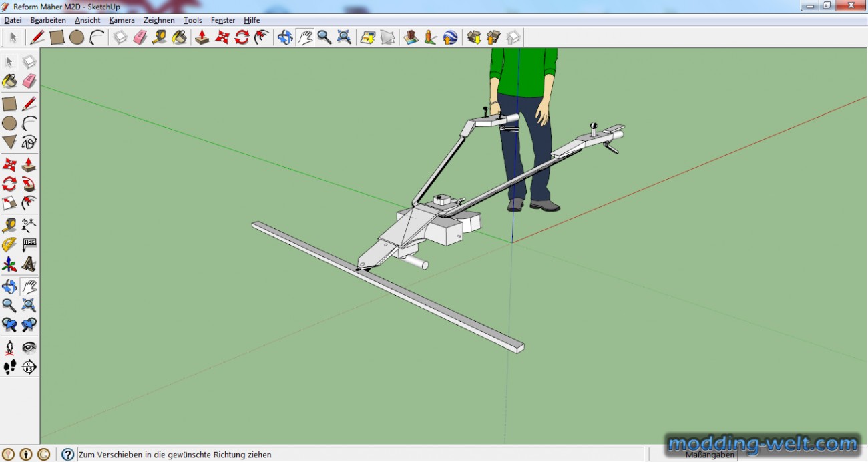This screenshot has width=868, height=462.
Task: Click the Rectangle tool in top toolbar
Action: (57, 37)
